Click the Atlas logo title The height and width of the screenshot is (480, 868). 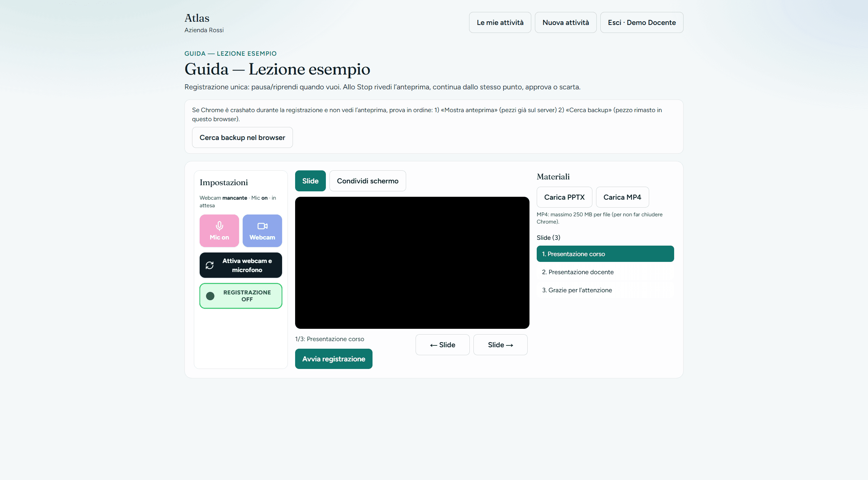(x=197, y=18)
